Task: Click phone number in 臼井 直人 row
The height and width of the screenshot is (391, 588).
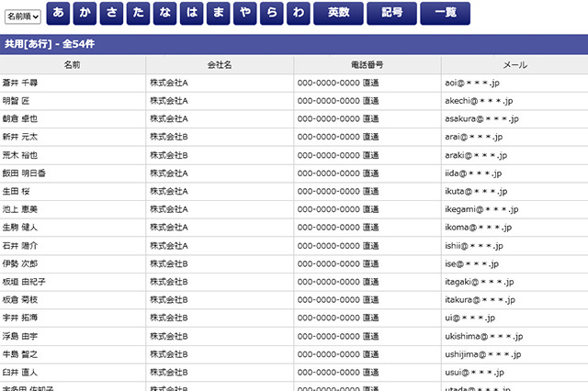Action: pyautogui.click(x=338, y=373)
